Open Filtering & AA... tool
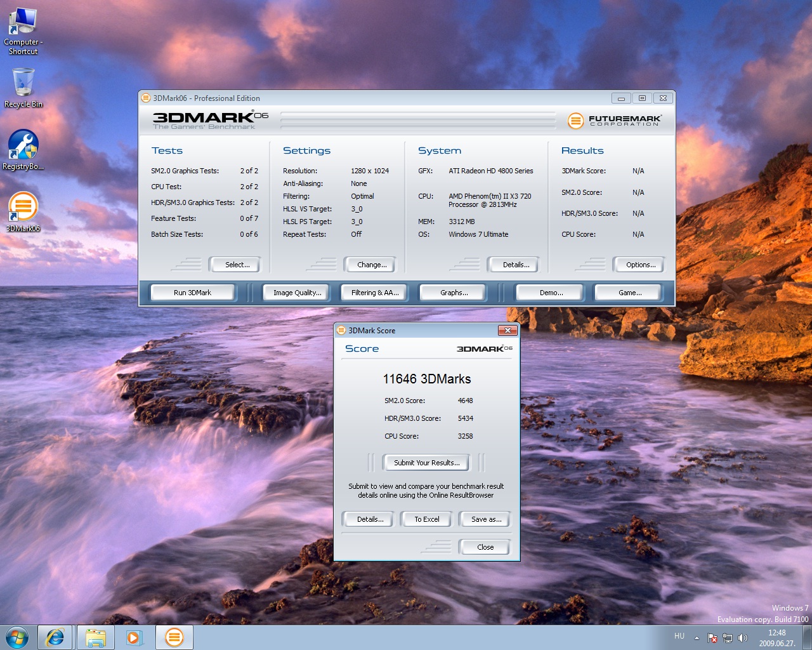Screen dimensions: 812x650 (374, 293)
